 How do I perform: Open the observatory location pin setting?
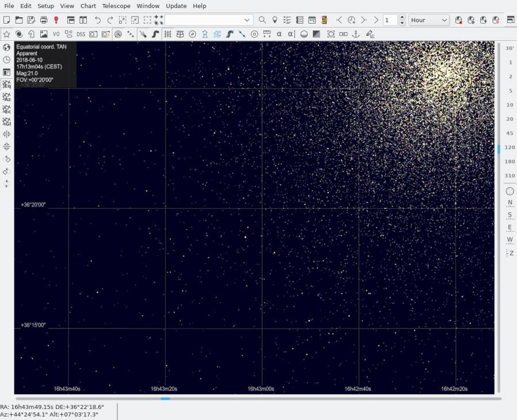tap(275, 20)
